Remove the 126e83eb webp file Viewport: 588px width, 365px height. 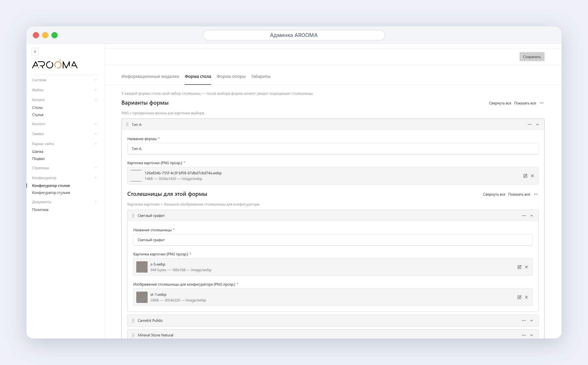click(532, 176)
